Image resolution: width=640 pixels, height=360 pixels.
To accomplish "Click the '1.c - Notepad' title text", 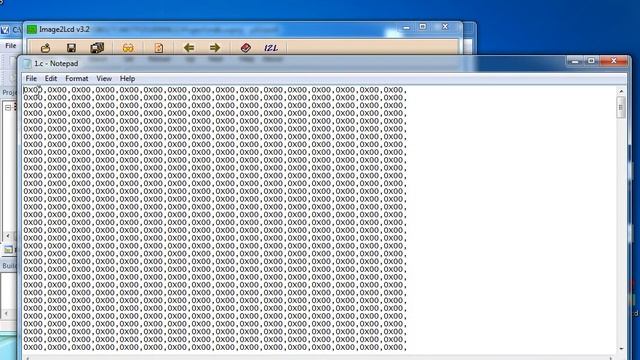I will pyautogui.click(x=56, y=64).
